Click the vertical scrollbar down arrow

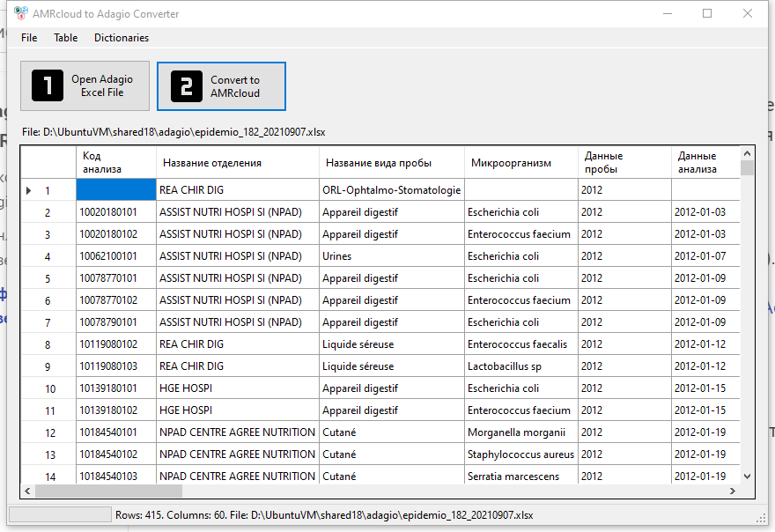tap(747, 477)
